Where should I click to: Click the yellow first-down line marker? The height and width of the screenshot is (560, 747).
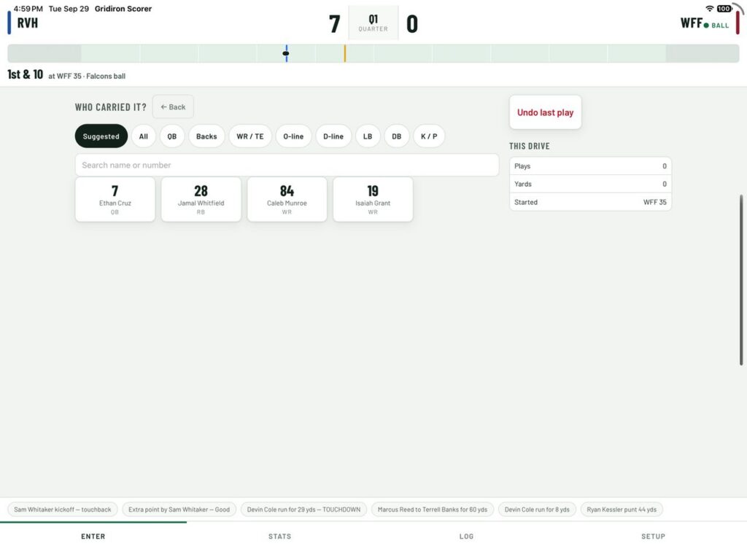click(345, 53)
